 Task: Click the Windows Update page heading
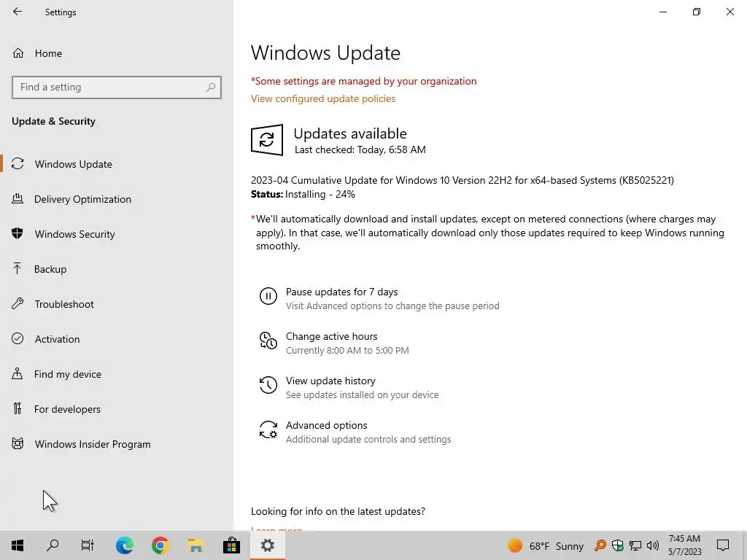[325, 52]
